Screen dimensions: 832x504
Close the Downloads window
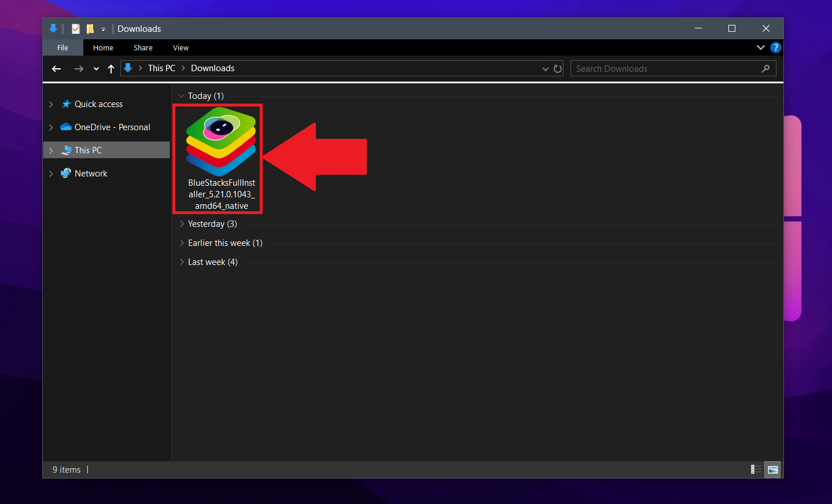[x=766, y=28]
